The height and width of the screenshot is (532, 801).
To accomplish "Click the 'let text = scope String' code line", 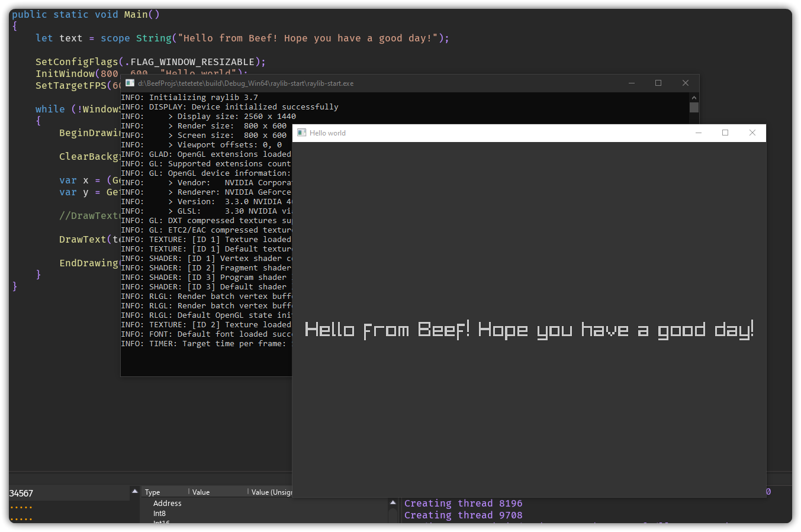I will [x=242, y=38].
